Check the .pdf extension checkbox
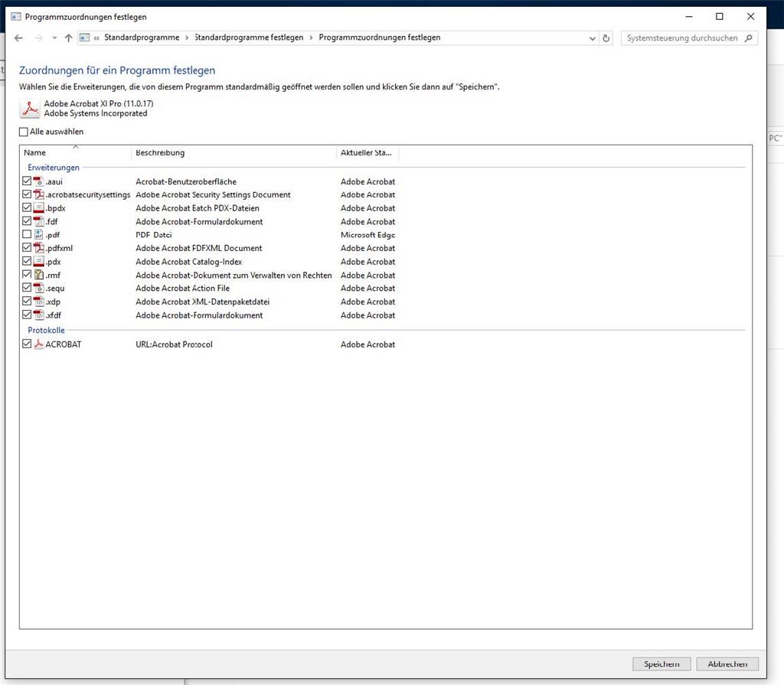 pyautogui.click(x=27, y=234)
